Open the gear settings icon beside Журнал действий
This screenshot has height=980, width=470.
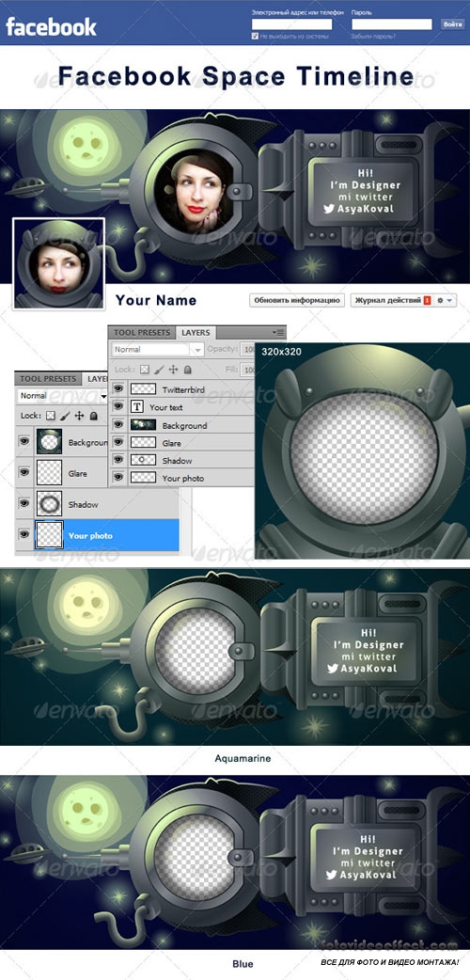click(x=440, y=301)
